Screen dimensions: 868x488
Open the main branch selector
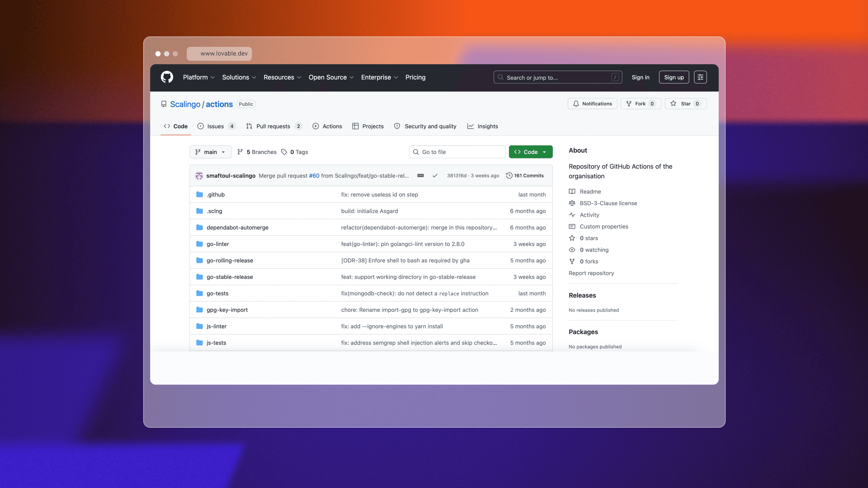point(210,152)
